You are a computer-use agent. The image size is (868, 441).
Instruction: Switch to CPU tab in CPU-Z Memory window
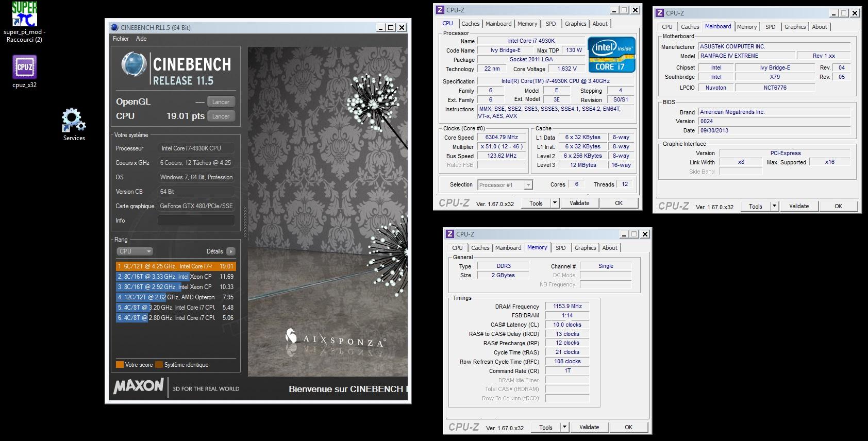coord(457,248)
